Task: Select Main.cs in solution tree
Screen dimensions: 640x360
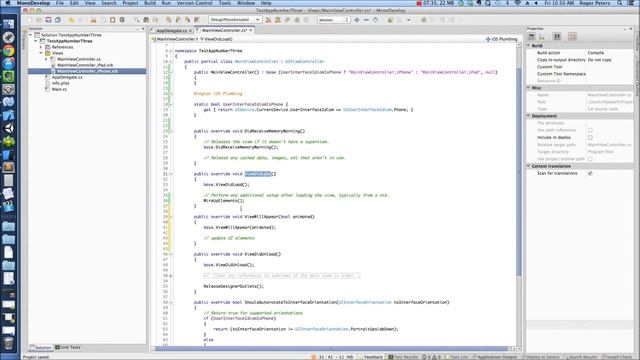Action: coord(59,89)
